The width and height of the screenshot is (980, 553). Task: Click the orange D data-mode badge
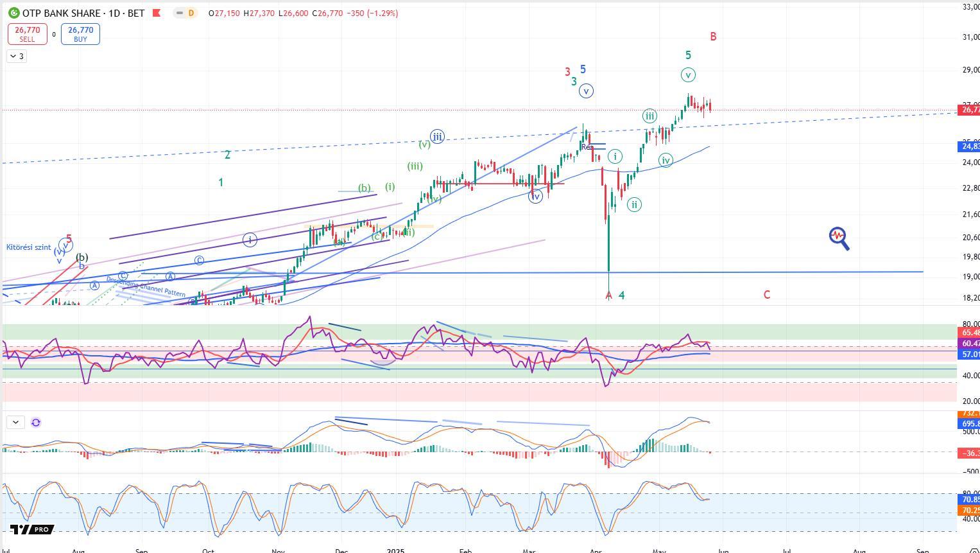click(x=191, y=13)
